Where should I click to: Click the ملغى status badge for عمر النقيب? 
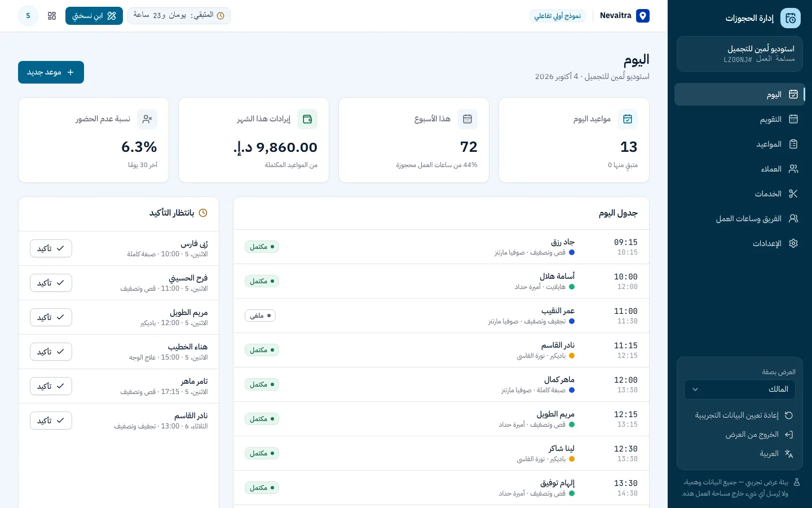[260, 316]
